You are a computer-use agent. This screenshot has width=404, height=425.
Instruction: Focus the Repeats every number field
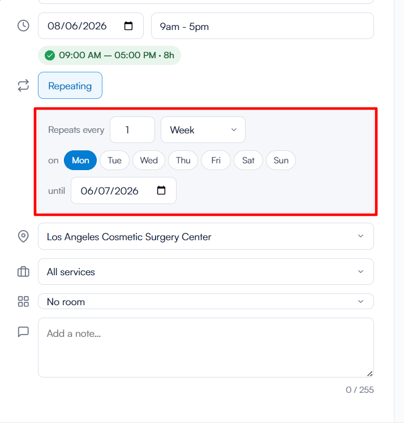click(132, 130)
